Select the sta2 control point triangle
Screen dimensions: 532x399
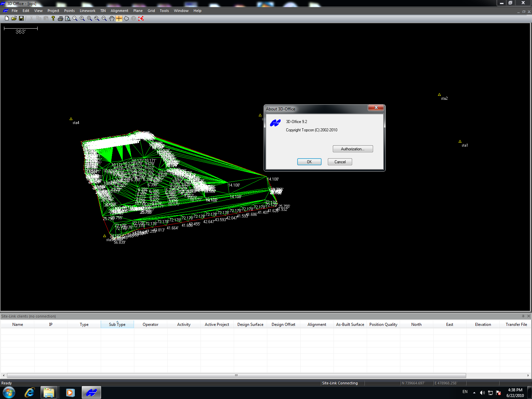(439, 94)
